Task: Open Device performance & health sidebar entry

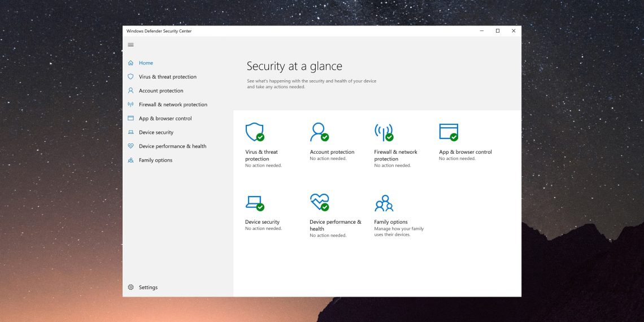Action: pyautogui.click(x=172, y=146)
